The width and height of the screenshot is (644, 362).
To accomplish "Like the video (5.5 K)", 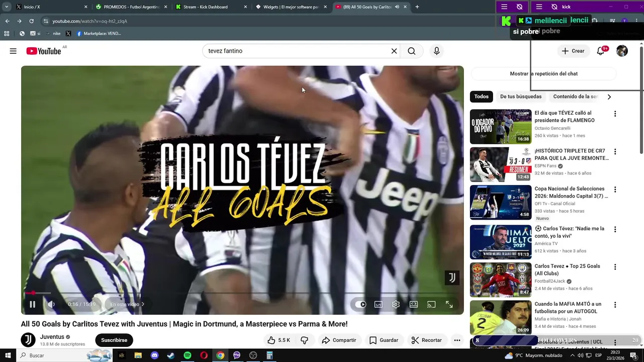I will (279, 340).
